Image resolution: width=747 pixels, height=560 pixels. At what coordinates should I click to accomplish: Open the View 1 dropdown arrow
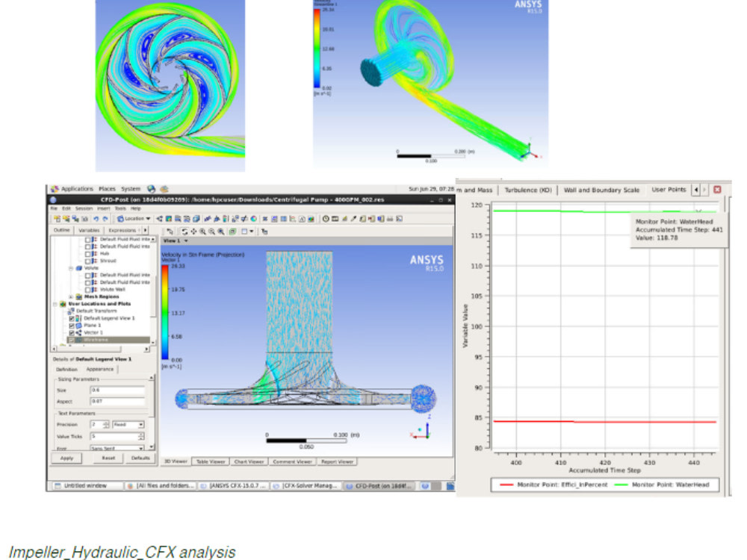[186, 241]
